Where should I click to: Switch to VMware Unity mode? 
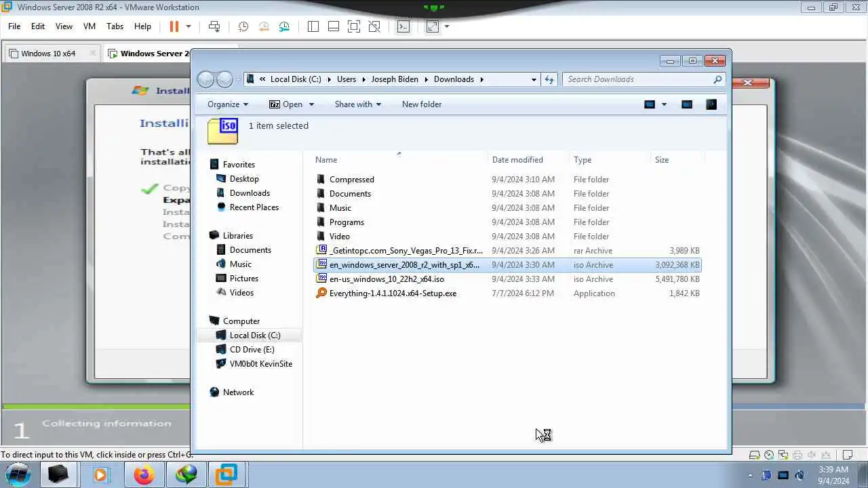click(374, 26)
